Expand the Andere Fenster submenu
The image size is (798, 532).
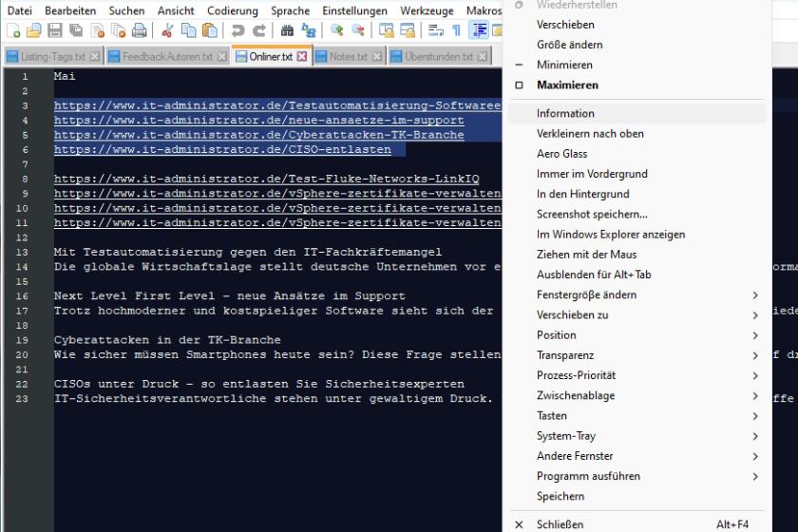click(x=636, y=456)
